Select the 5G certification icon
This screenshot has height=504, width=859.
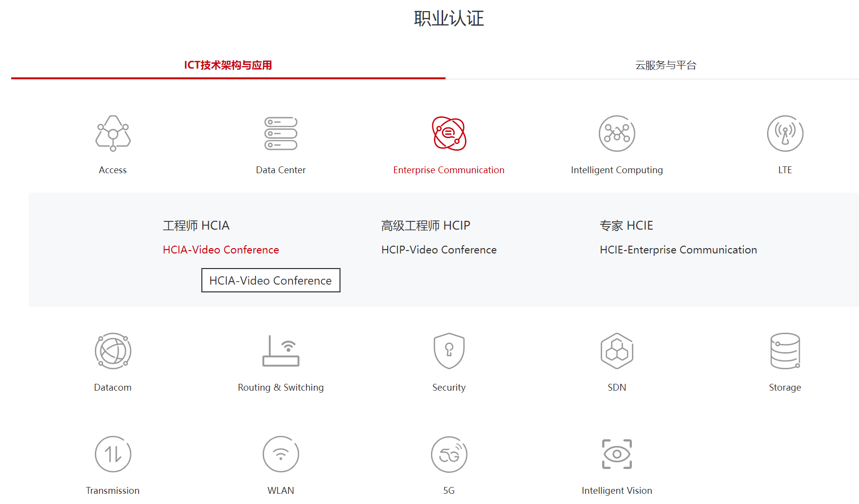click(x=448, y=454)
